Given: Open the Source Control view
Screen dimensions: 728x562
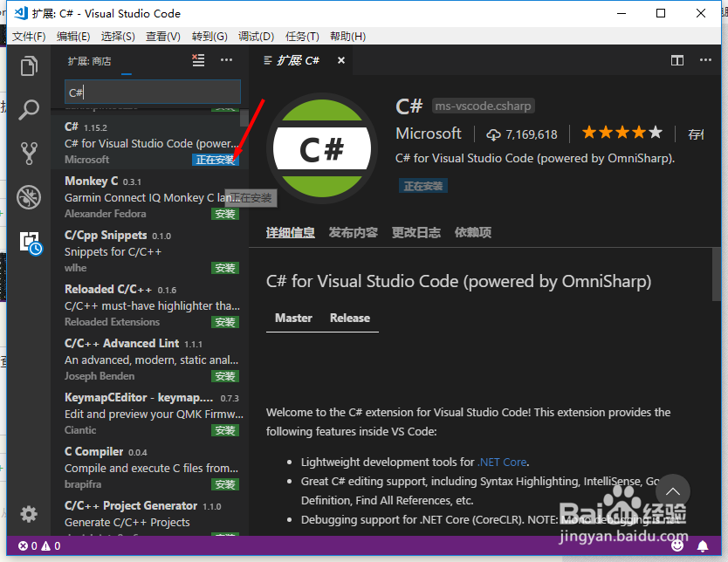Looking at the screenshot, I should coord(29,153).
